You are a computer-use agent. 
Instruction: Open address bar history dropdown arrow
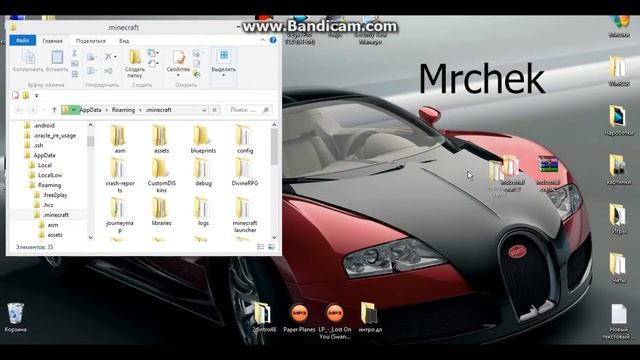[204, 110]
